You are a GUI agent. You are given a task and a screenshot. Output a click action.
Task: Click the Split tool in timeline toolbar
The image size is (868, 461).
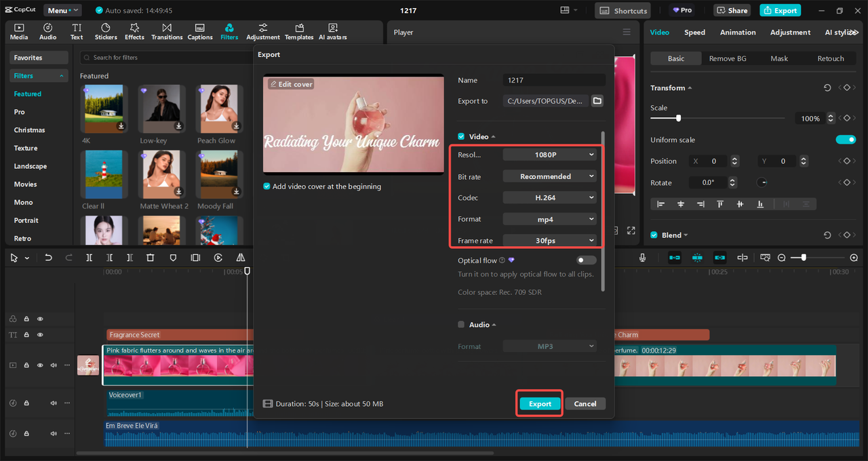(x=89, y=258)
